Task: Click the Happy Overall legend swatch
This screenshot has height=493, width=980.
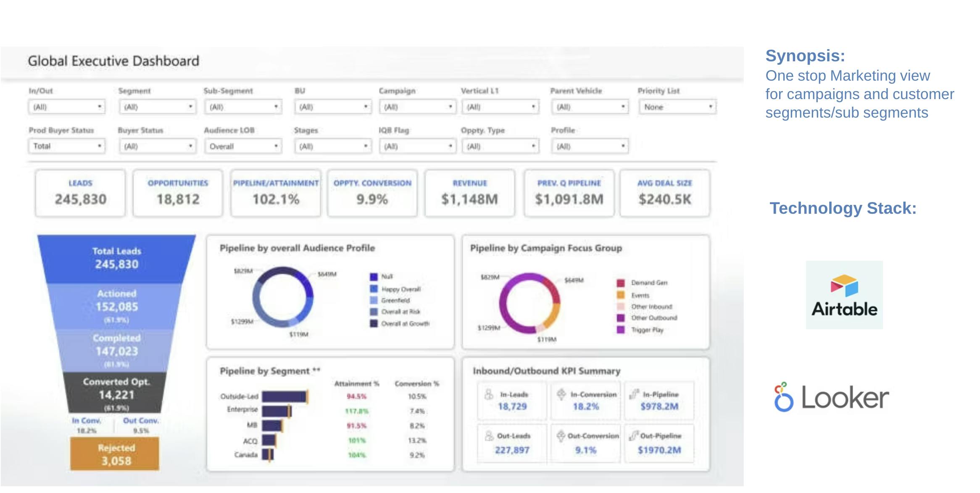Action: coord(374,289)
